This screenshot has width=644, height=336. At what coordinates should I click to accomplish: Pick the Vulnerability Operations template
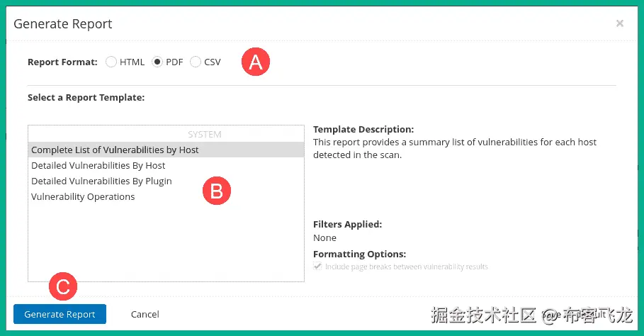click(x=83, y=196)
